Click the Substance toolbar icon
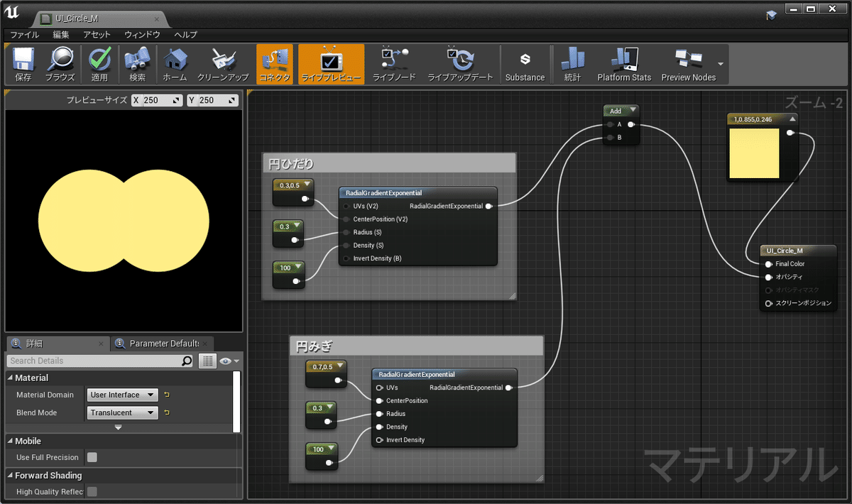The height and width of the screenshot is (504, 852). [525, 65]
